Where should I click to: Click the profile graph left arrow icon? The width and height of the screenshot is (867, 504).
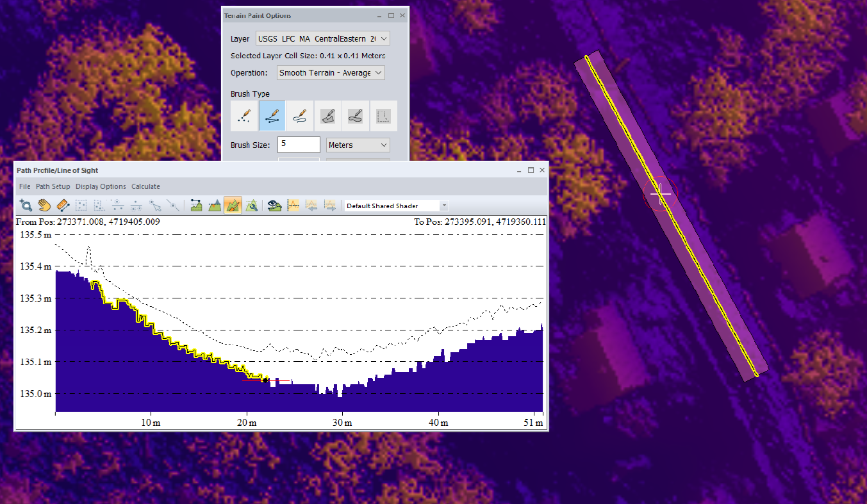pos(311,206)
